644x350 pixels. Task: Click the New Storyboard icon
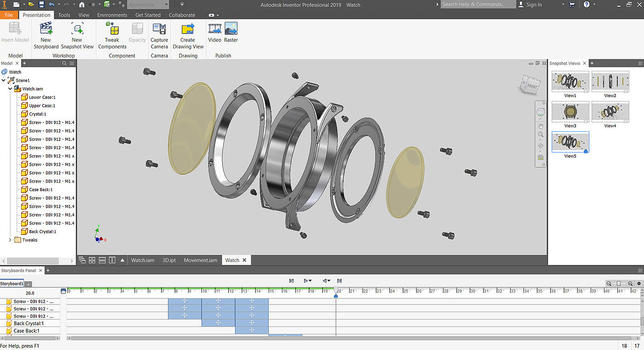pos(46,29)
